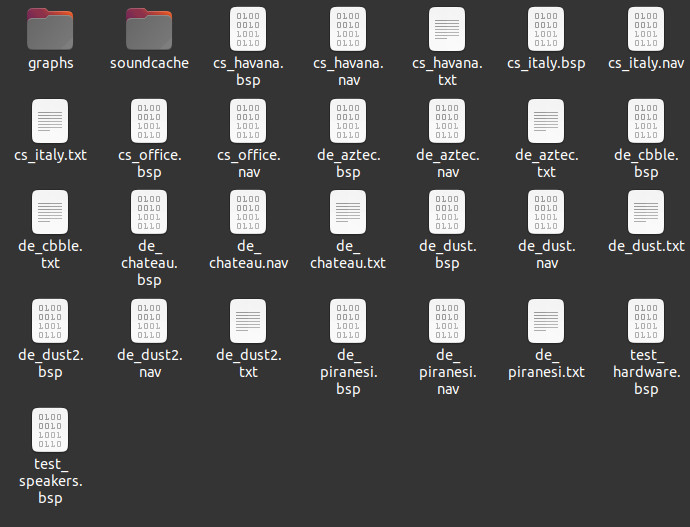Select the de_cbble.bsp file icon
The image size is (690, 527).
(x=646, y=121)
